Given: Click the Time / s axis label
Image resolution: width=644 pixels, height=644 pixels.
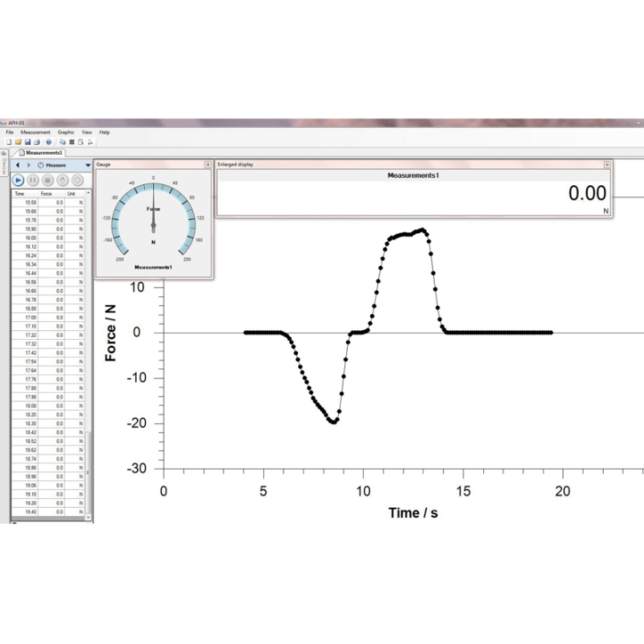Looking at the screenshot, I should click(413, 513).
